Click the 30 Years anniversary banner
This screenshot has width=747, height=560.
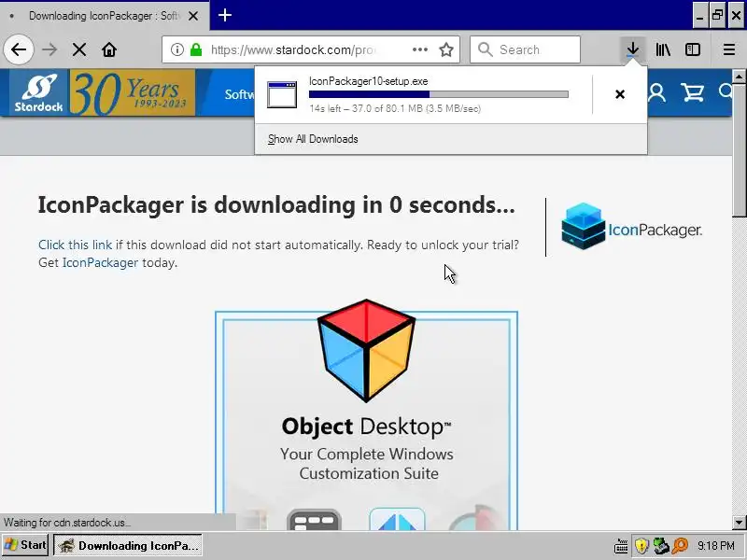pyautogui.click(x=133, y=92)
